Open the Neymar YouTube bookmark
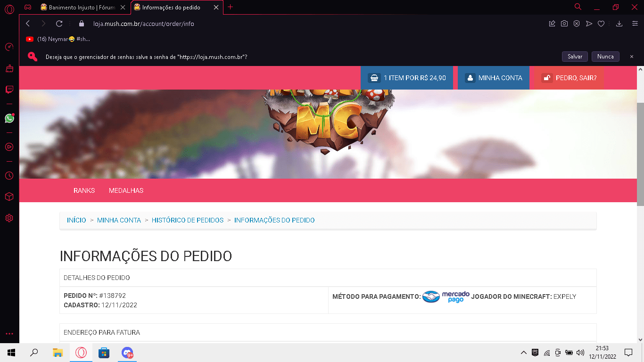644x362 pixels. [58, 39]
